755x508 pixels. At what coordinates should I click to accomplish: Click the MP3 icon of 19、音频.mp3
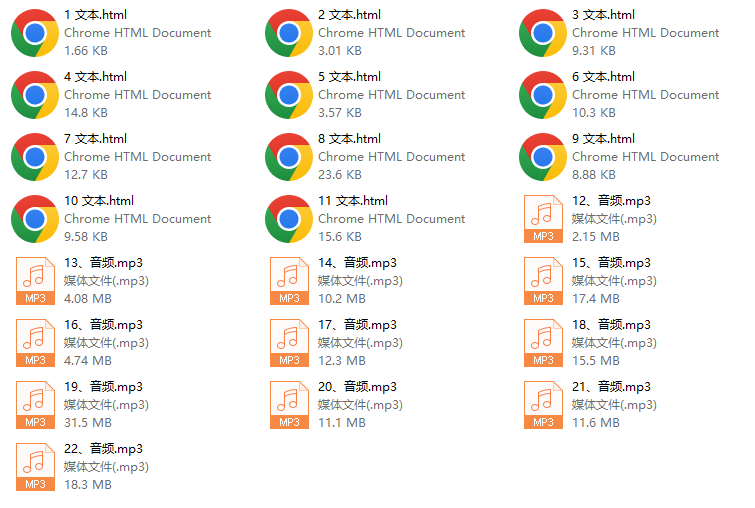[x=35, y=405]
